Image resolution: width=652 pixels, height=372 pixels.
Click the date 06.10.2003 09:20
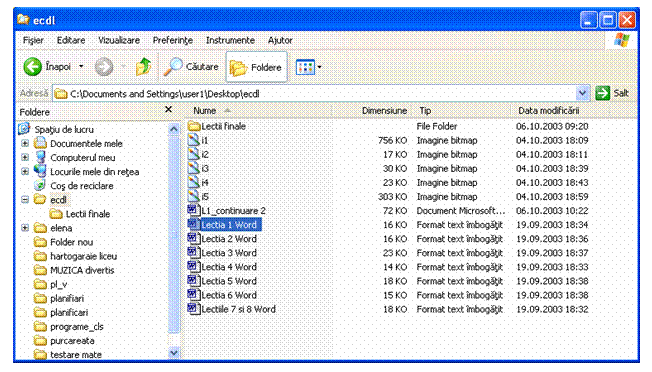(x=552, y=126)
